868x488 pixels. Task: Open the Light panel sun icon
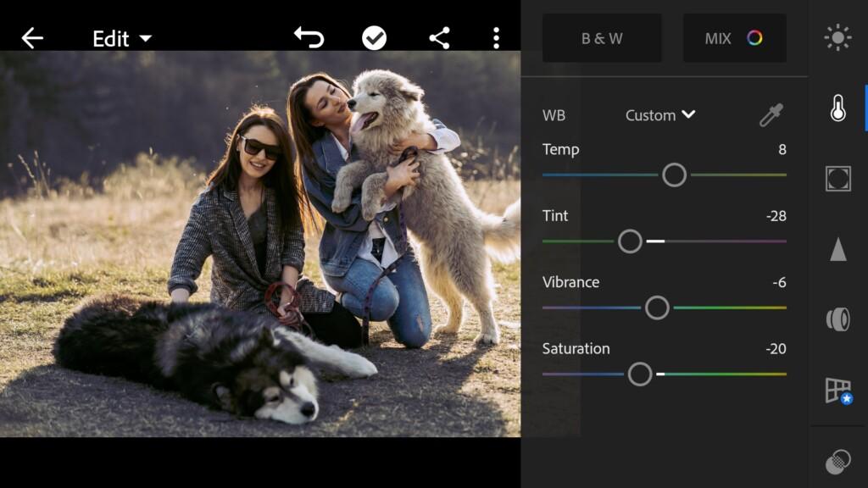[x=837, y=37]
